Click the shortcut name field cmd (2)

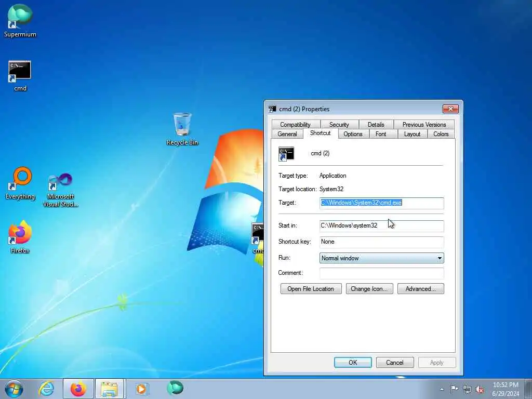(x=376, y=153)
